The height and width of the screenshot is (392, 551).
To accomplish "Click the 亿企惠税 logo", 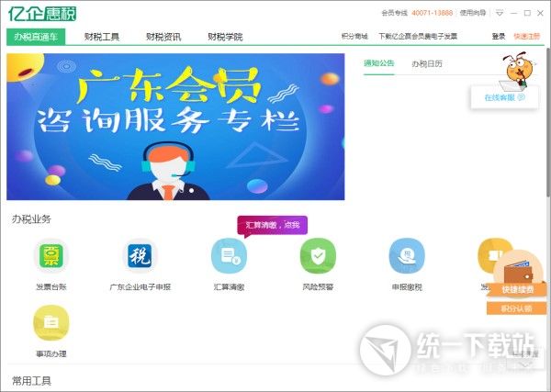I will 42,14.
